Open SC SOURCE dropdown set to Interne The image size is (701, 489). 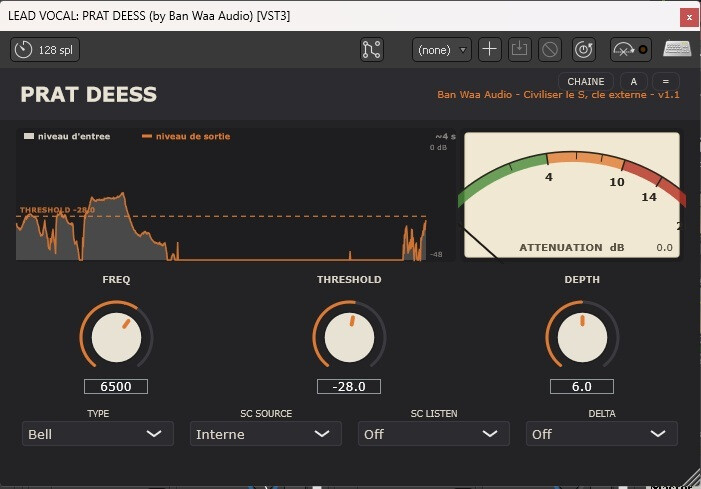(x=266, y=434)
